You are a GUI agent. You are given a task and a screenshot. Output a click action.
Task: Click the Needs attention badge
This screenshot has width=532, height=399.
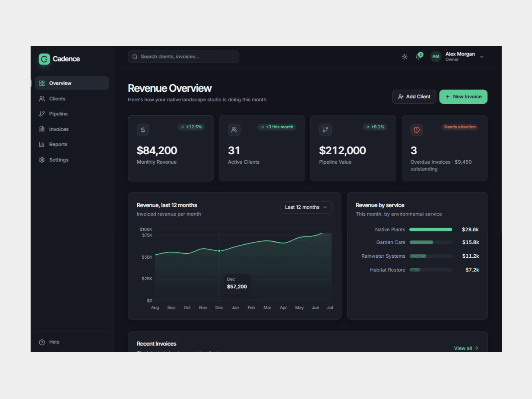[460, 127]
